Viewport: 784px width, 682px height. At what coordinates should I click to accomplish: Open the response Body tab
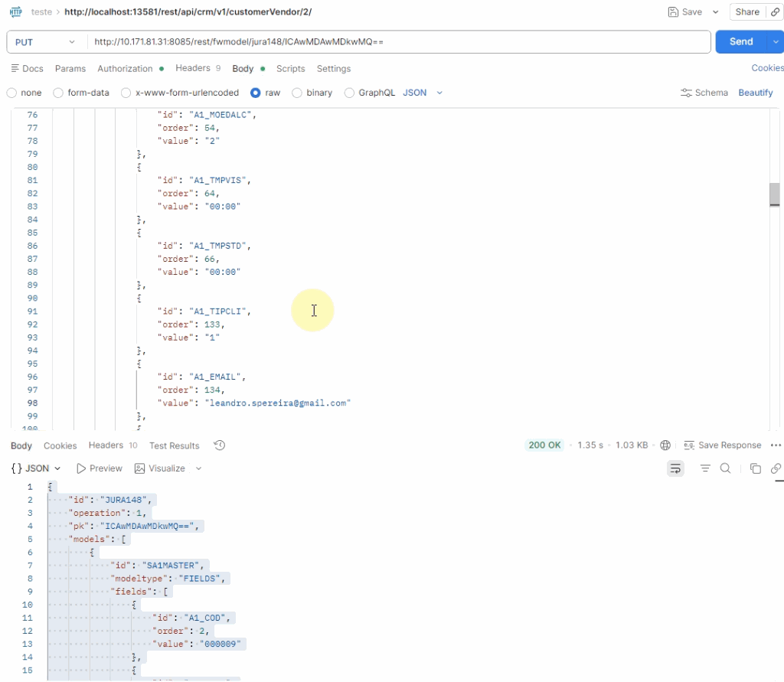21,445
